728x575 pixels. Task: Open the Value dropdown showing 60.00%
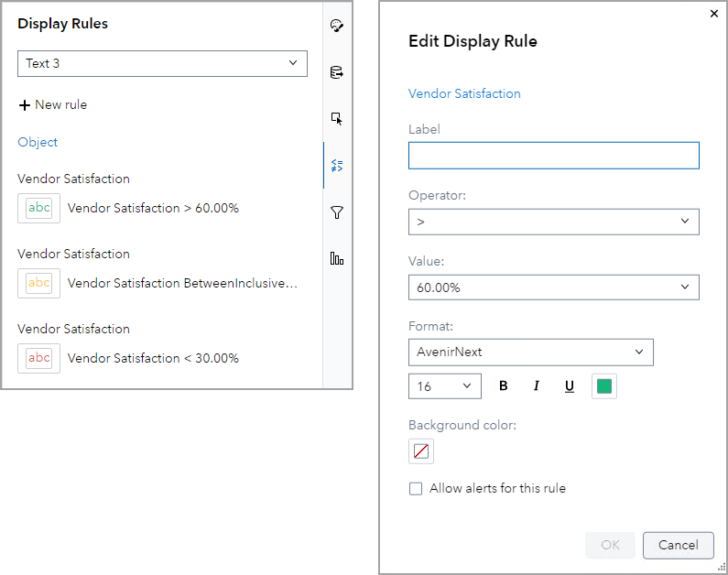click(x=553, y=287)
